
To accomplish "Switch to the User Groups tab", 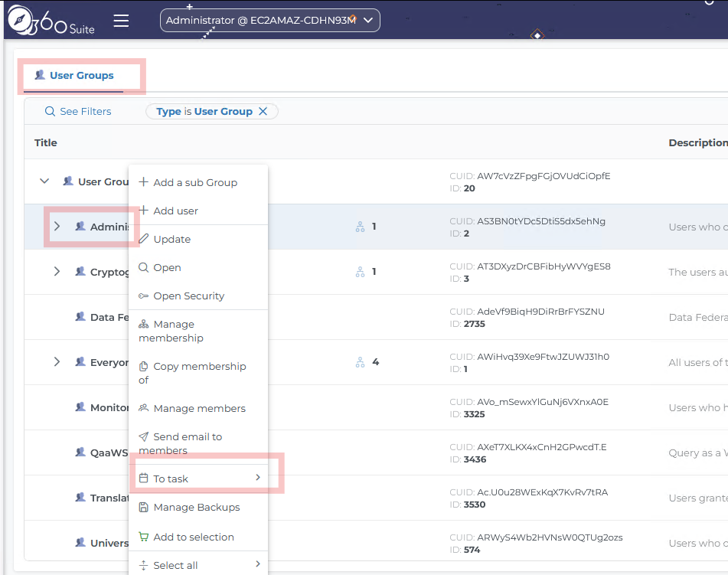I will tap(74, 75).
